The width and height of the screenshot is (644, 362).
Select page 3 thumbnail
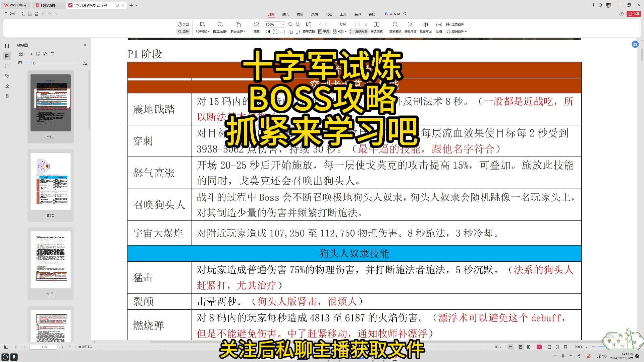pos(51,260)
